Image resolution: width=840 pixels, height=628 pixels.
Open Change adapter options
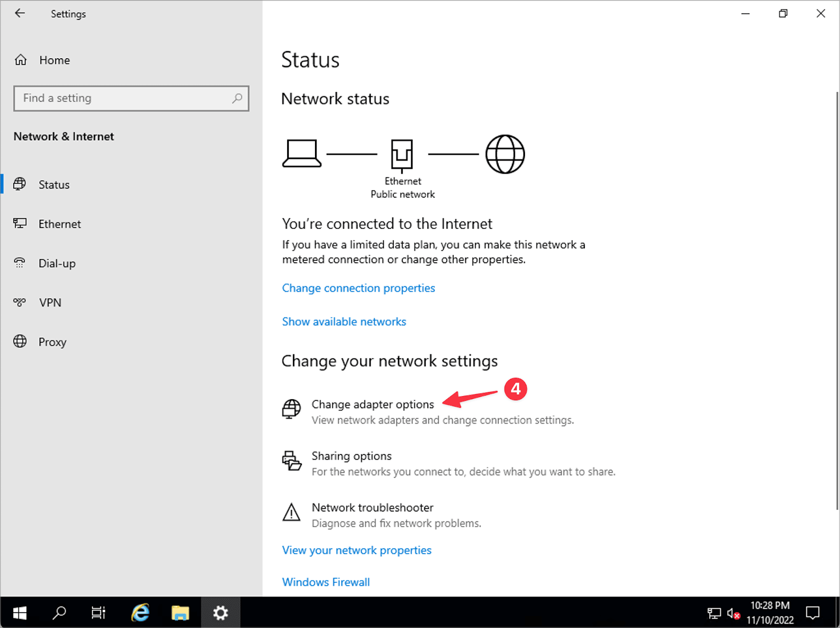pos(372,405)
